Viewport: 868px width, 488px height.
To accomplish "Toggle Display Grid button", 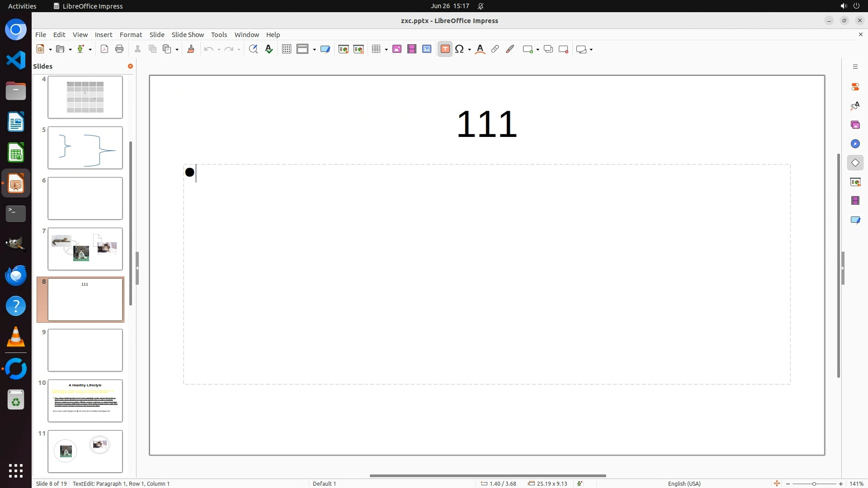I will click(x=286, y=49).
